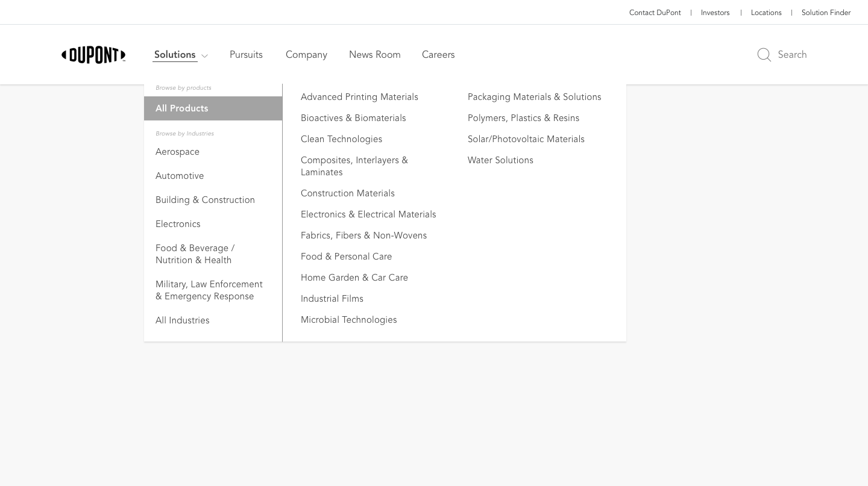
Task: Choose Fabrics, Fibers & Non-Wovens
Action: [x=363, y=235]
